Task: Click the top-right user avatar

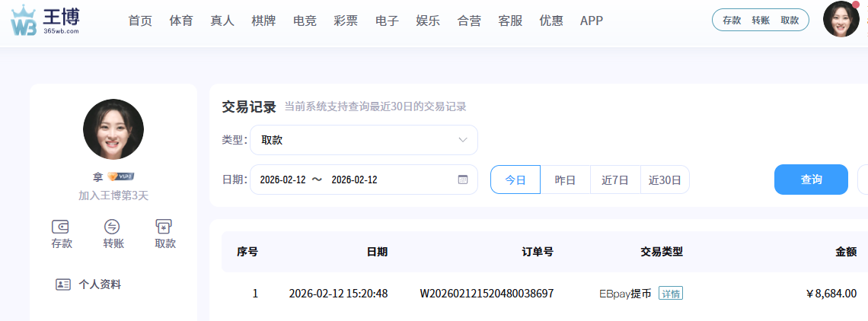Action: click(841, 19)
